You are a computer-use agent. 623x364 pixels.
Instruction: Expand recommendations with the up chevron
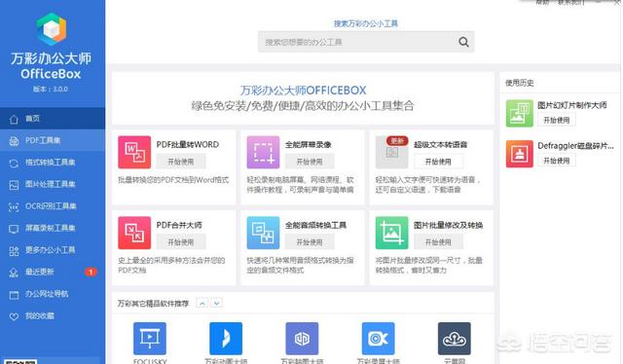pos(202,304)
